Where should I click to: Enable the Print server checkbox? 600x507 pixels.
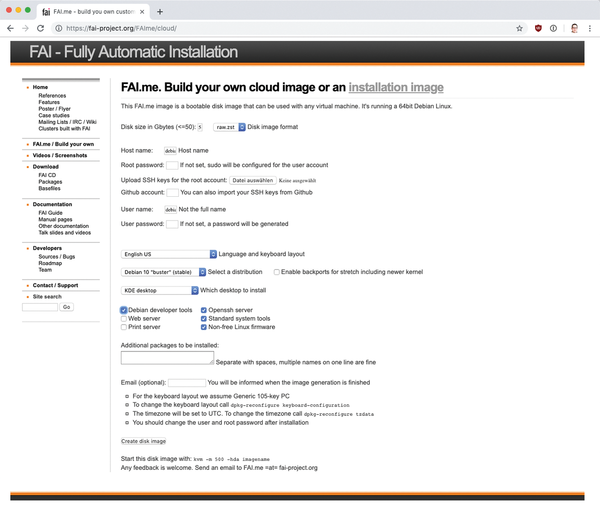[124, 327]
